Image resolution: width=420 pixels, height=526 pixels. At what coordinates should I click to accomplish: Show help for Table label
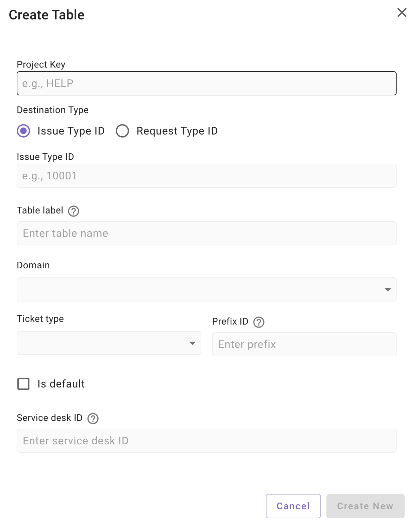[74, 211]
